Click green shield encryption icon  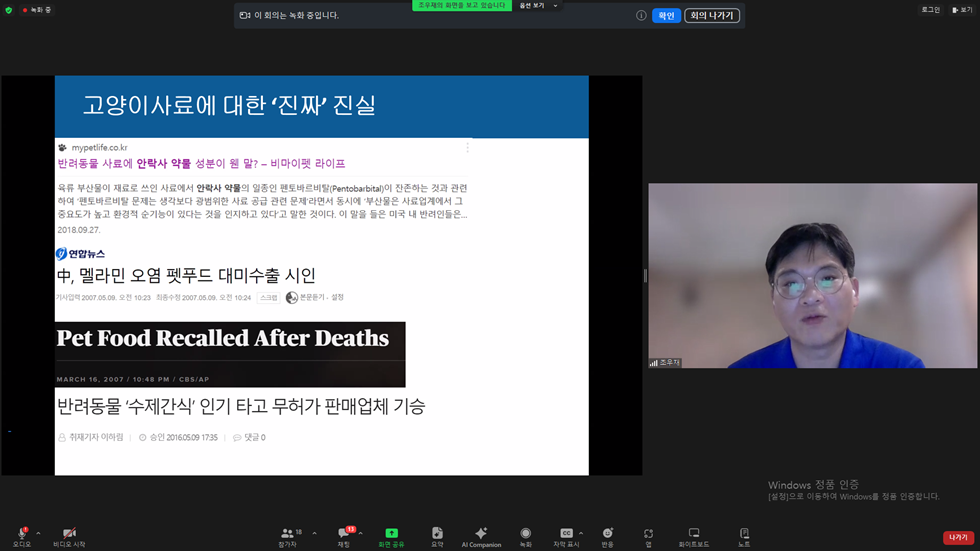click(9, 10)
